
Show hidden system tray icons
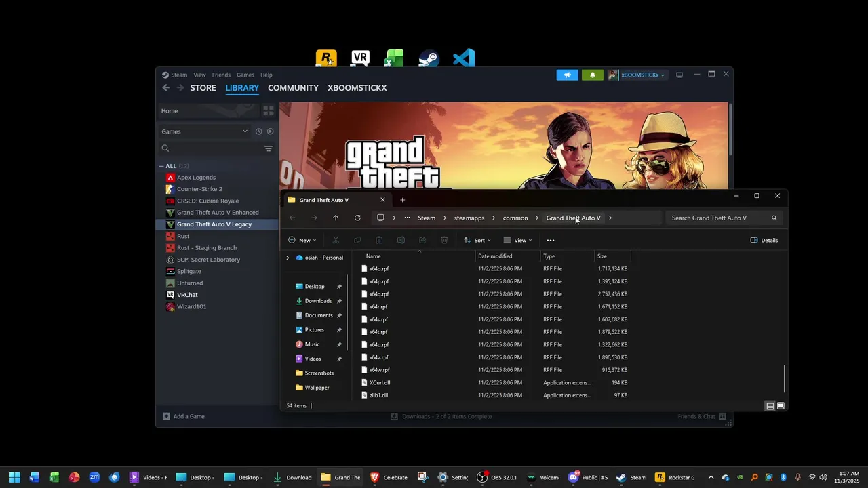coord(711,477)
